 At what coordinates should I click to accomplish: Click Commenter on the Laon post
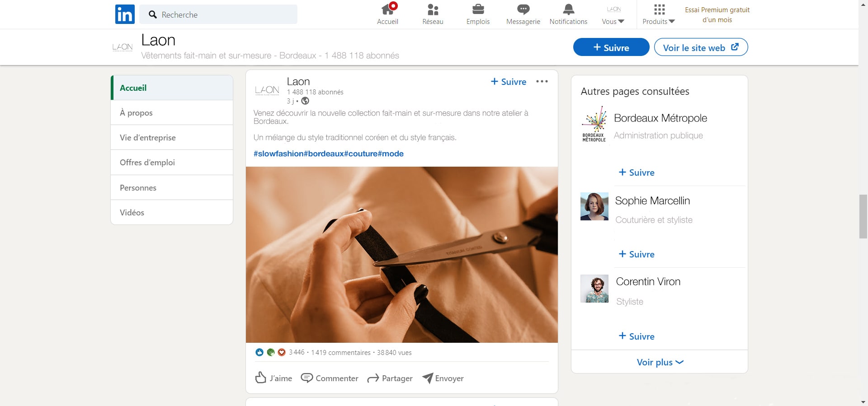click(330, 378)
